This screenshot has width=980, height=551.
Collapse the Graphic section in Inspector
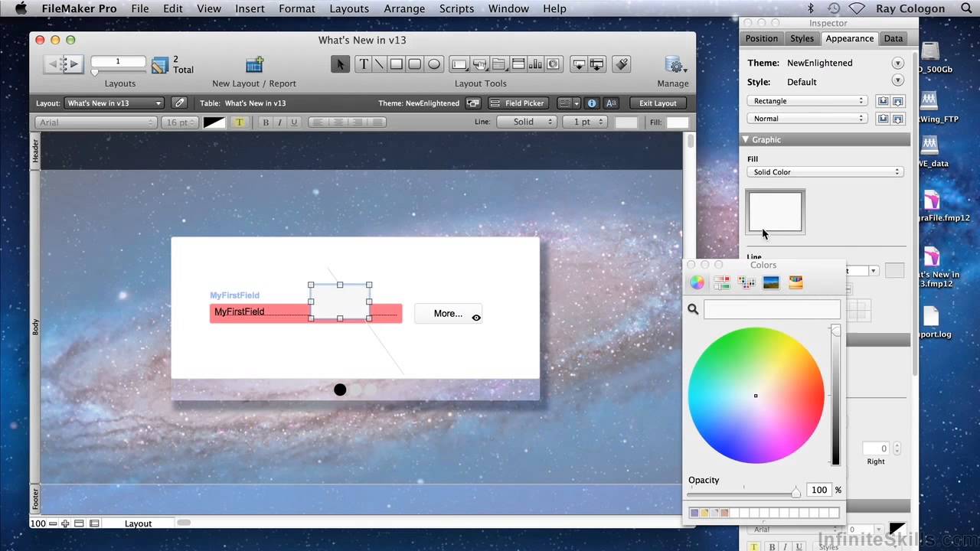746,139
